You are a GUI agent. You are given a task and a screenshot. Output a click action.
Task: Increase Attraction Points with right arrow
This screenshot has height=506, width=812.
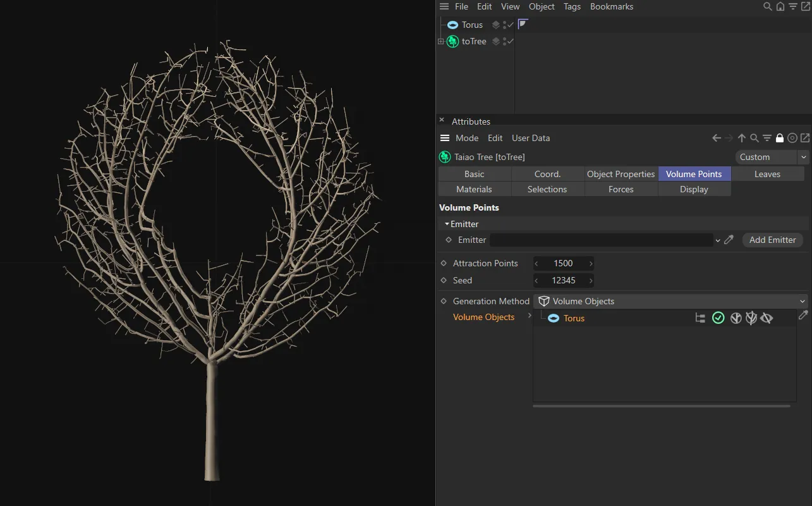point(591,263)
